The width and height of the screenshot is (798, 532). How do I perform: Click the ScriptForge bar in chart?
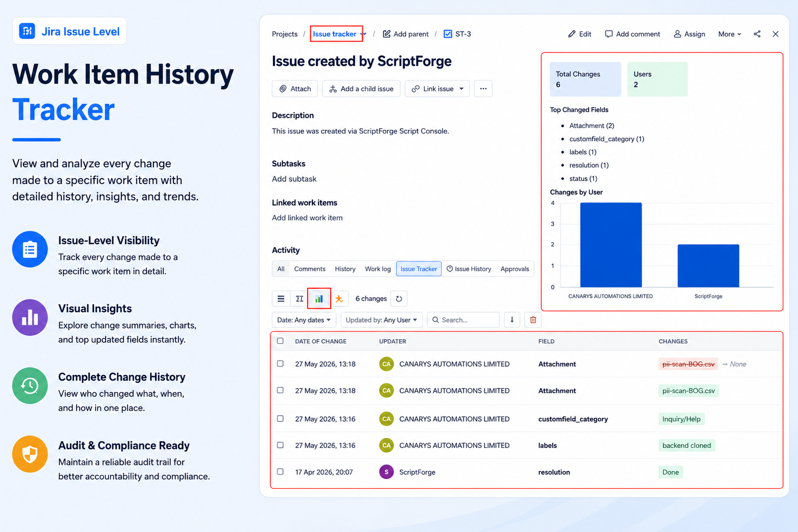tap(708, 265)
